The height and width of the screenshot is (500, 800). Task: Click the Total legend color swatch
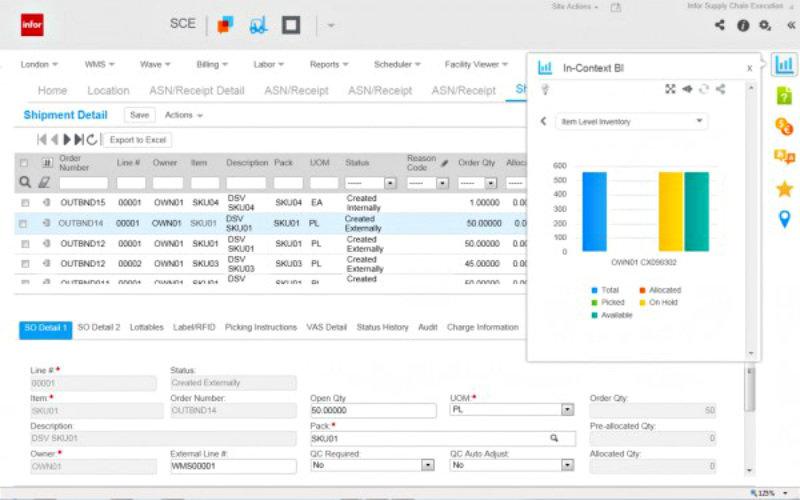coord(594,290)
